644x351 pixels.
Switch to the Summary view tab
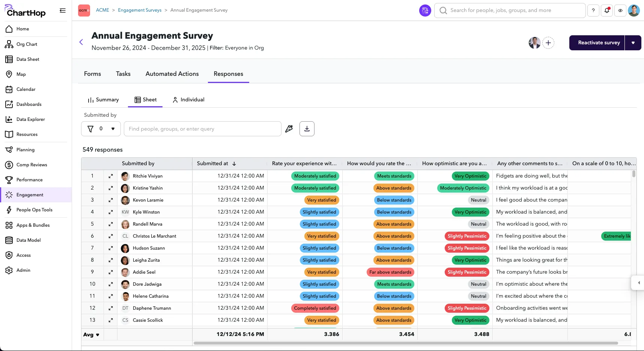[x=103, y=100]
